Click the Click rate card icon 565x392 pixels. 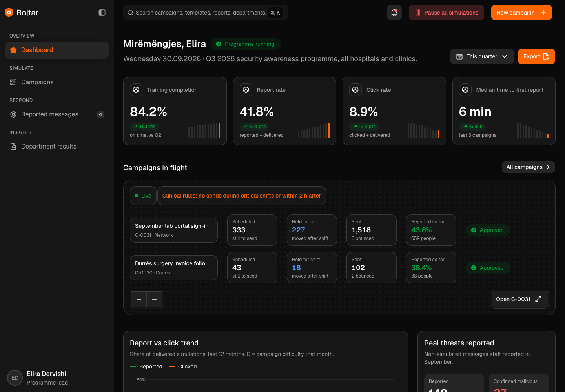355,90
